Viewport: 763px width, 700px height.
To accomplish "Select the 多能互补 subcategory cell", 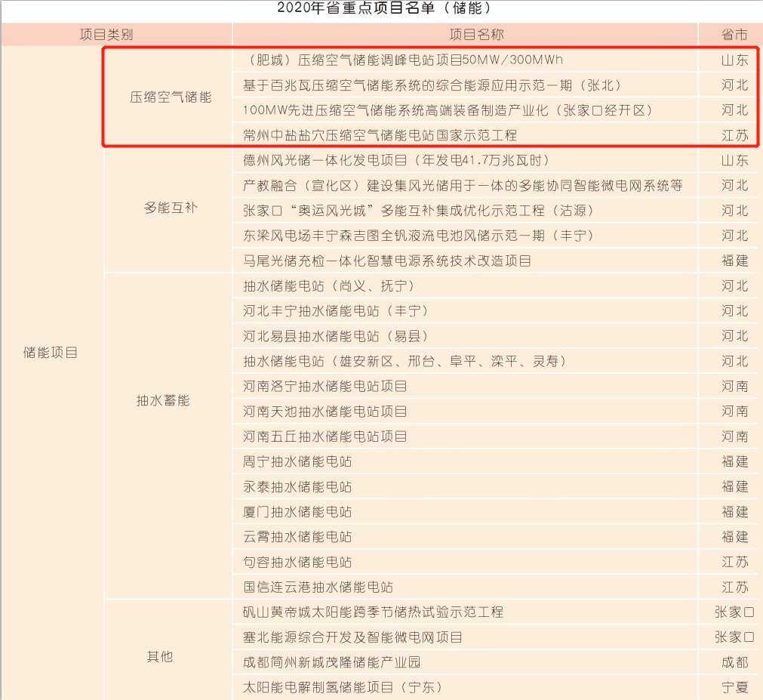I will [171, 208].
